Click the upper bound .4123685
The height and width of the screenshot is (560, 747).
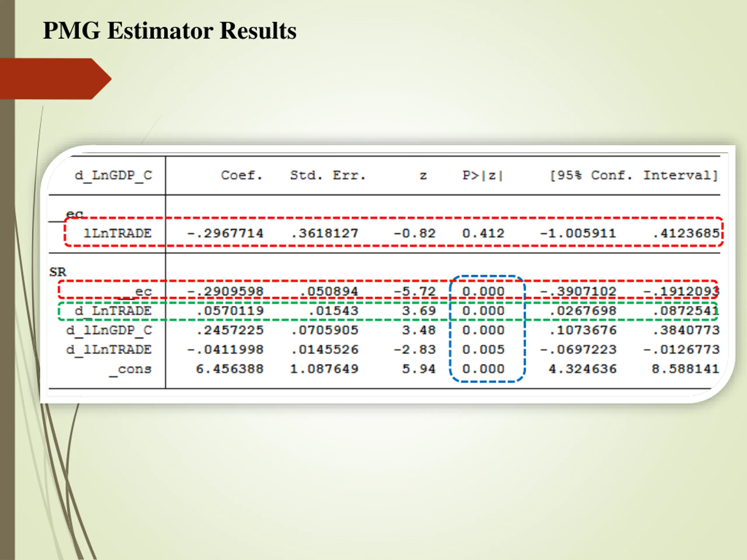pyautogui.click(x=686, y=233)
